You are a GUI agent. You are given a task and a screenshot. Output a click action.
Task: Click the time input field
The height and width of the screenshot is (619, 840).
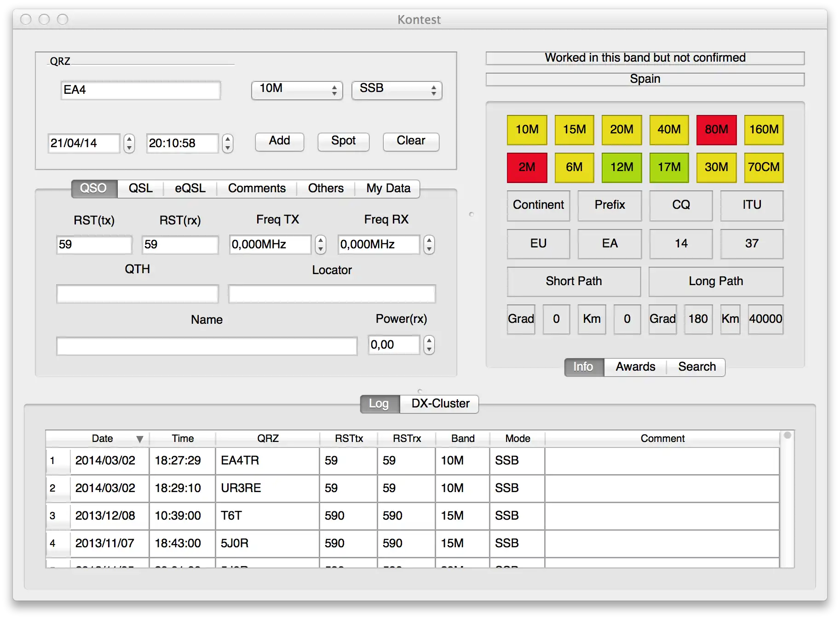pyautogui.click(x=182, y=143)
